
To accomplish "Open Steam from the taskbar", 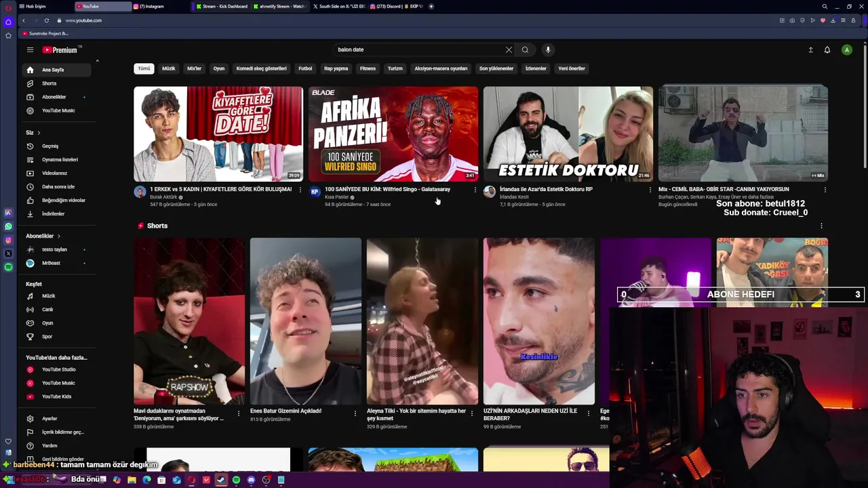I will click(x=221, y=480).
